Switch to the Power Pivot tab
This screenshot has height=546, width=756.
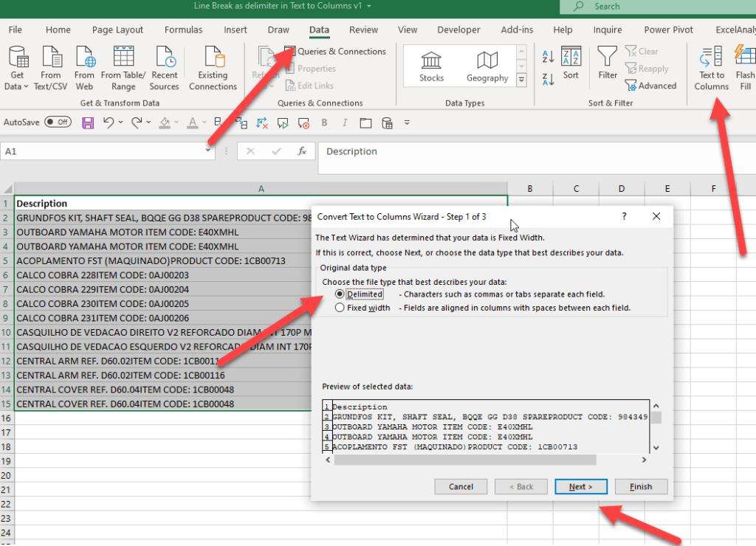coord(668,30)
